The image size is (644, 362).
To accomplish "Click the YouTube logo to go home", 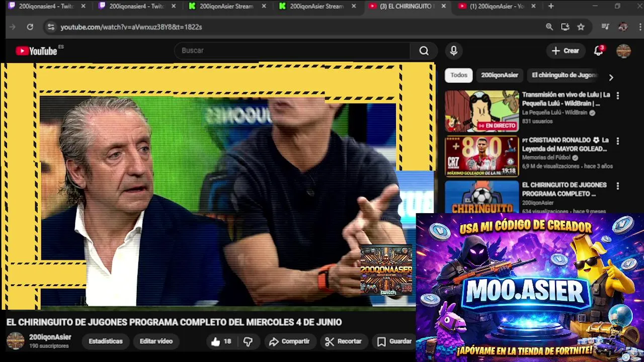I will (x=36, y=51).
